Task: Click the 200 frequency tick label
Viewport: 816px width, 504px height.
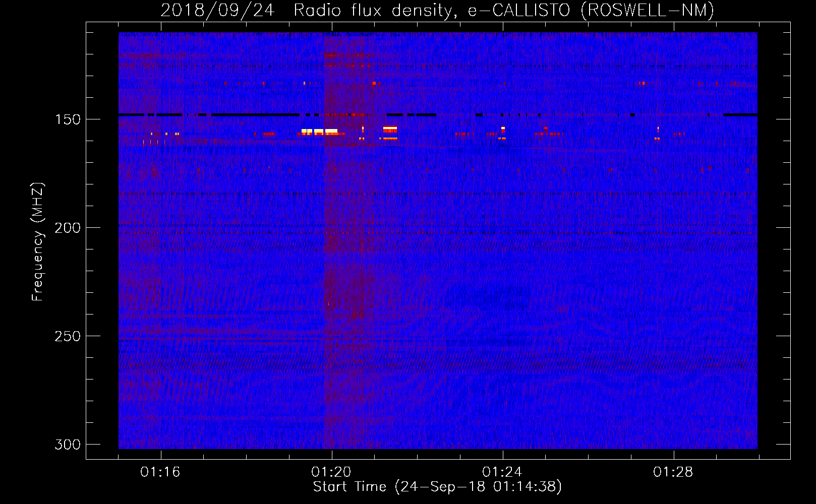Action: (68, 228)
